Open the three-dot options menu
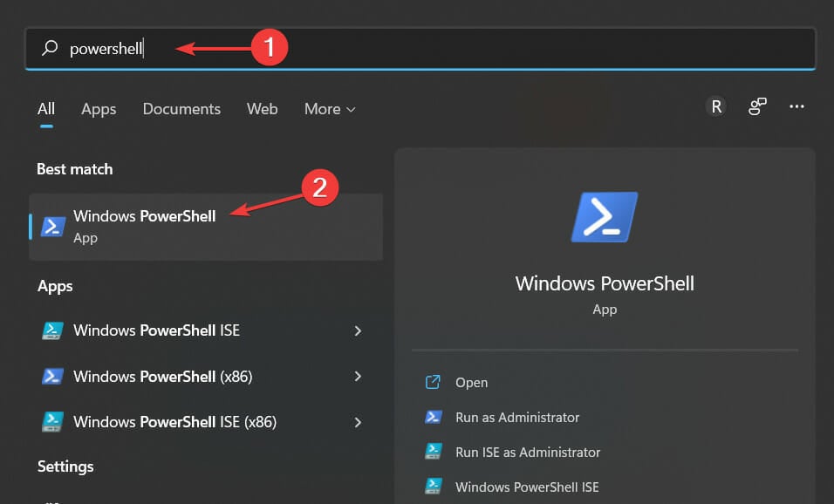 796,106
